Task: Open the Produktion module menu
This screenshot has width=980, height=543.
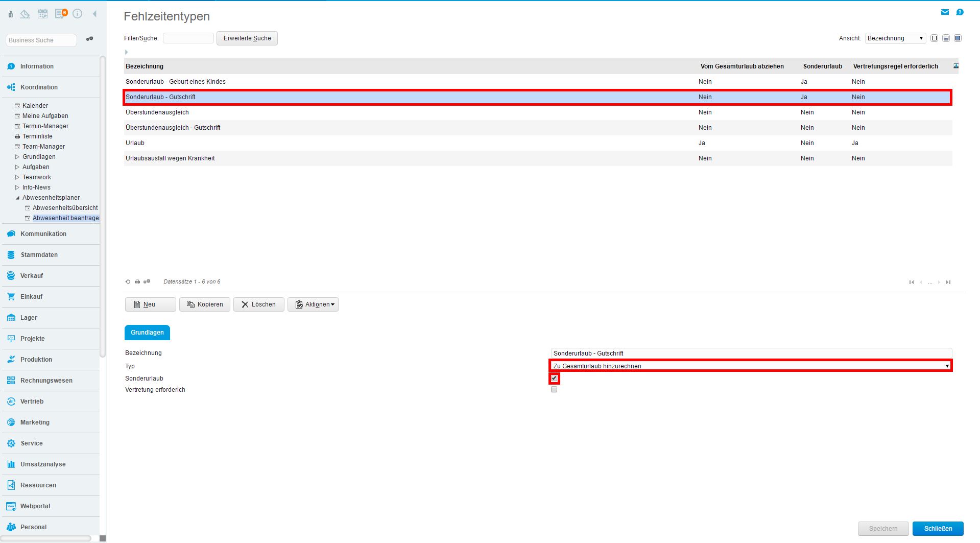Action: pos(51,360)
